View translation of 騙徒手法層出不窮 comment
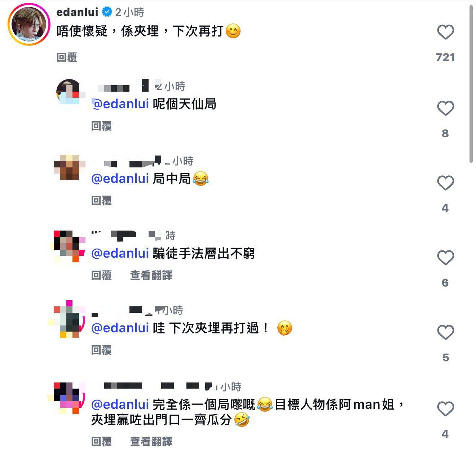The width and height of the screenshot is (476, 455). 151,275
